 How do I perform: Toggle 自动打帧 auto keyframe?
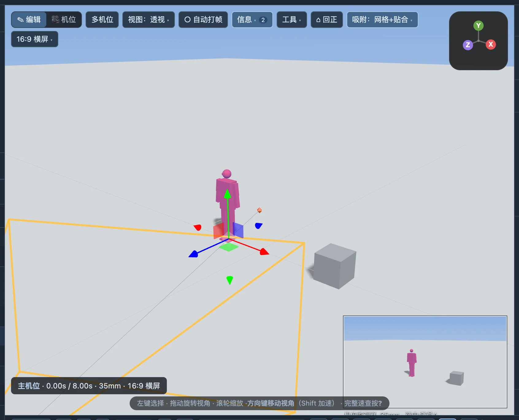(x=203, y=20)
